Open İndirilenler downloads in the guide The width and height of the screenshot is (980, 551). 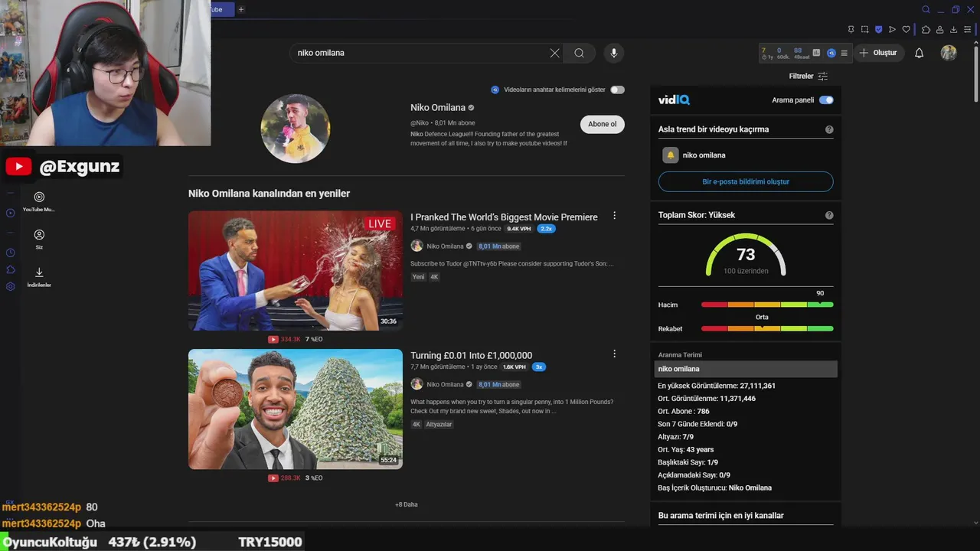[x=39, y=277]
